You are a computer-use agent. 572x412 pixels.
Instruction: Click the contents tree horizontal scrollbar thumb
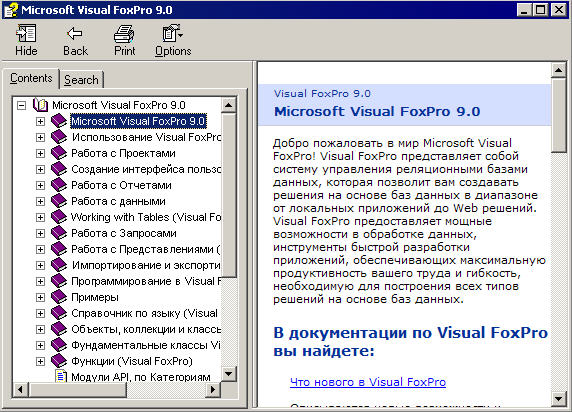click(x=77, y=389)
